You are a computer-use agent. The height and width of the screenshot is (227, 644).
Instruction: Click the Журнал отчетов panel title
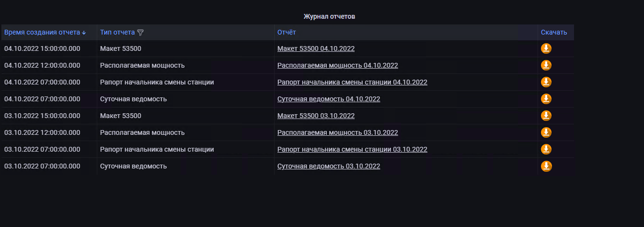coord(329,16)
